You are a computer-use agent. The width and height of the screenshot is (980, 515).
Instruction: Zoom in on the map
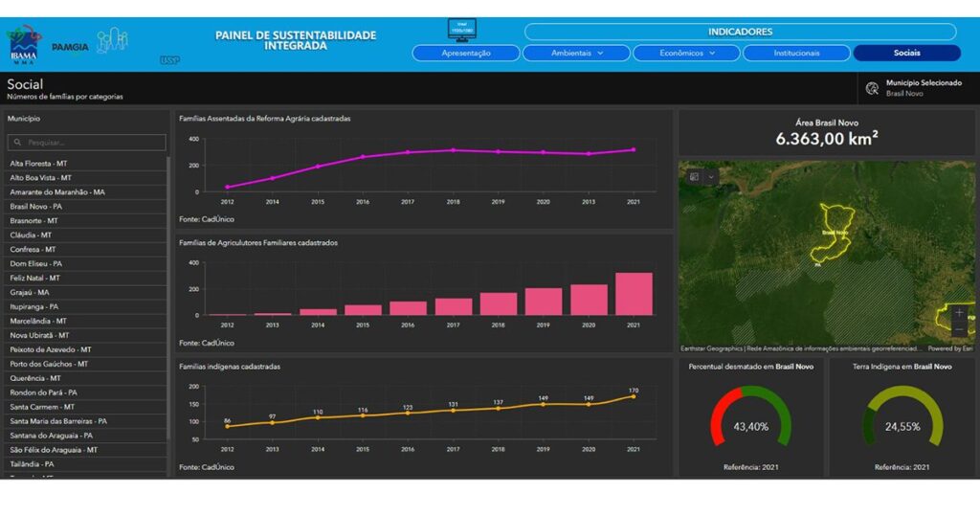click(959, 312)
